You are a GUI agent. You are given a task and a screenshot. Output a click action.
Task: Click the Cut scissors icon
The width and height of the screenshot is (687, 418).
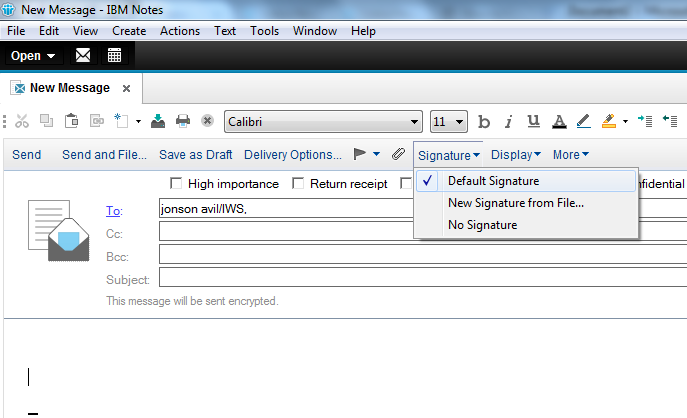pos(22,121)
